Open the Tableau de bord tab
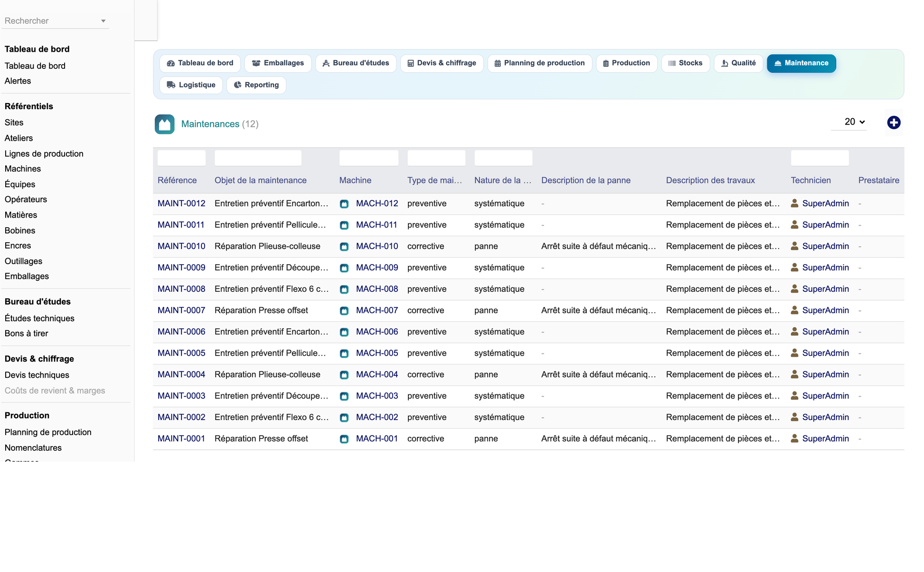 click(200, 63)
